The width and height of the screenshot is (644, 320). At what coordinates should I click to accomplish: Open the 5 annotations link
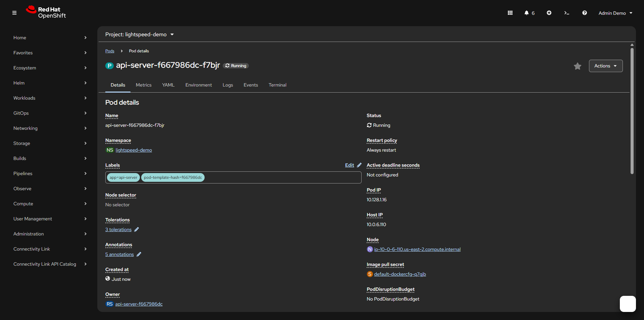point(119,254)
